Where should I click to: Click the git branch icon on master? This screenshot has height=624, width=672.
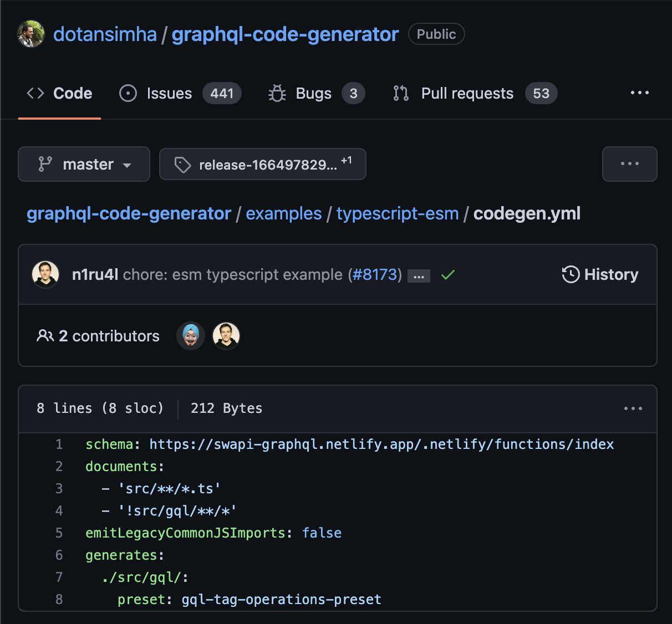tap(45, 164)
